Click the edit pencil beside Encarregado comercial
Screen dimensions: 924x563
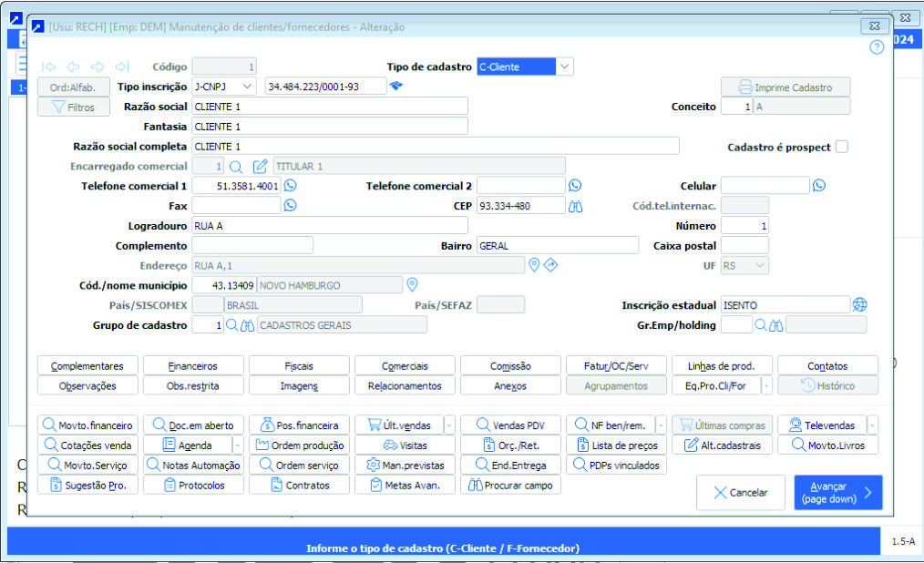[258, 165]
